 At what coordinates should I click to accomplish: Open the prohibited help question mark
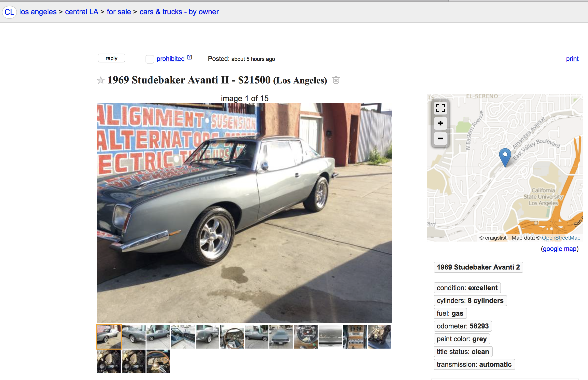click(x=189, y=57)
